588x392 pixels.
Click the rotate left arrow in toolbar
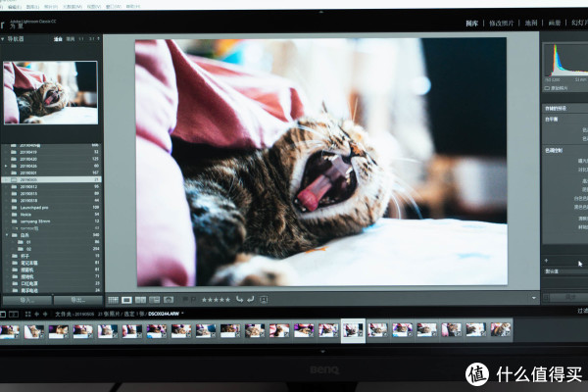pyautogui.click(x=239, y=299)
